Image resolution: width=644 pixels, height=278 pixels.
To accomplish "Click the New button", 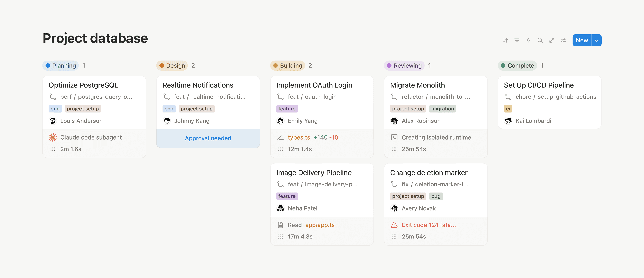I will point(582,40).
